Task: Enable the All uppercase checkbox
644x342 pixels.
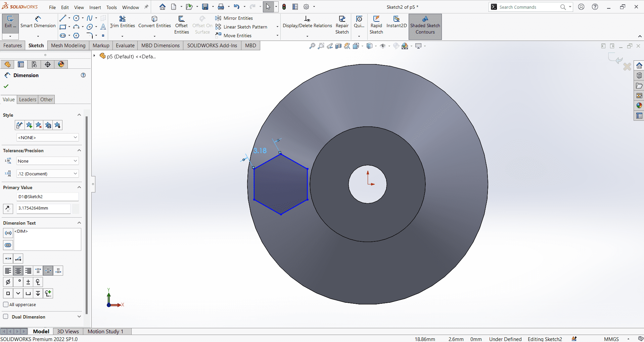Action: (x=6, y=304)
